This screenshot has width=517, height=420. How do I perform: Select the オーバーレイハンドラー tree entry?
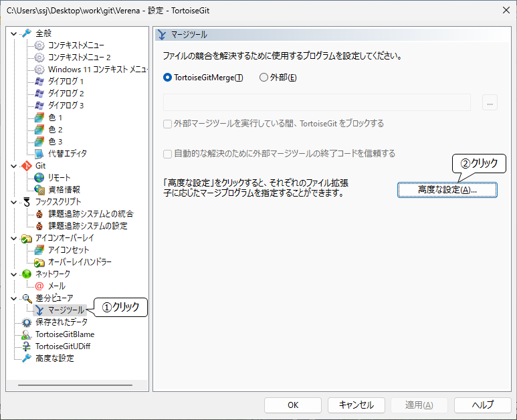point(80,262)
